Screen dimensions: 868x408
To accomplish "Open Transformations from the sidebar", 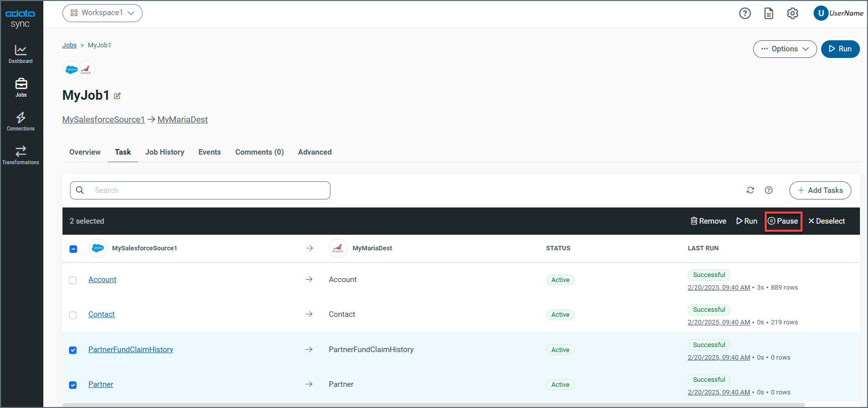I will (21, 155).
